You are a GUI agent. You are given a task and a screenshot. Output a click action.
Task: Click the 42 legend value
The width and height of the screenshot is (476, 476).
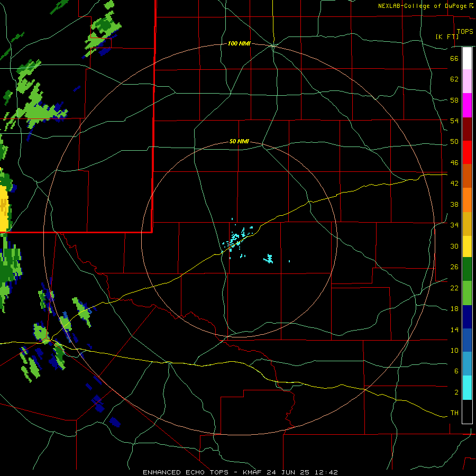[454, 184]
